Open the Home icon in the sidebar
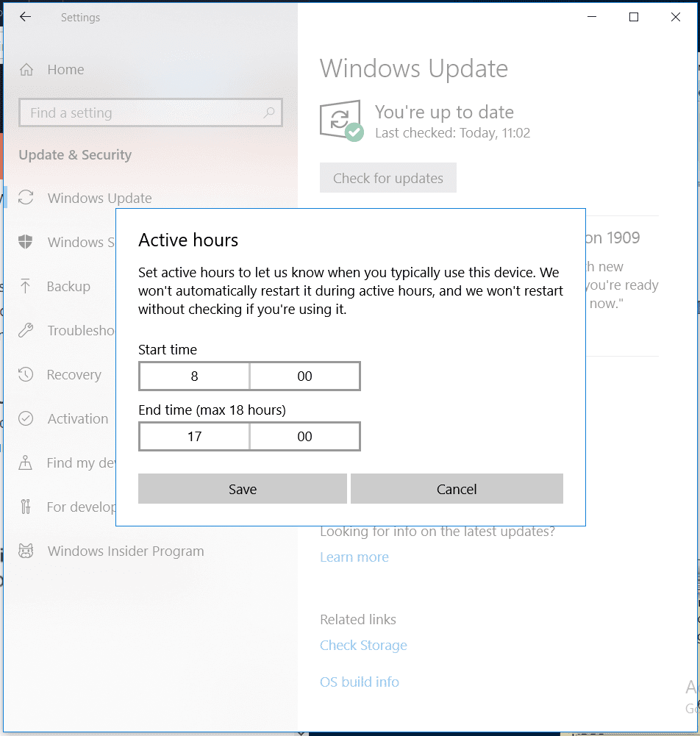This screenshot has height=736, width=700. (26, 69)
